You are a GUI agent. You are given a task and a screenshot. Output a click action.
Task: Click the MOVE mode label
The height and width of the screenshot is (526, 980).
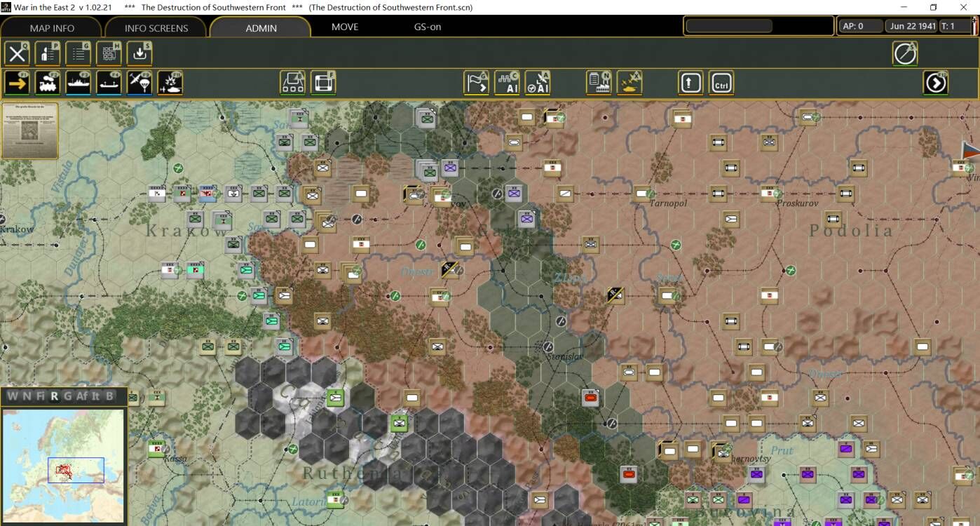click(x=345, y=27)
